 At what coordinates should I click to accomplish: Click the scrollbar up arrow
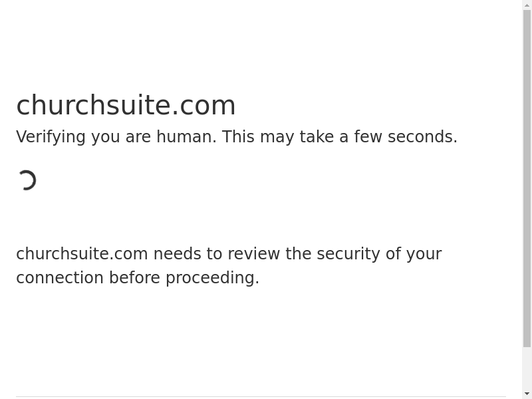[x=527, y=5]
